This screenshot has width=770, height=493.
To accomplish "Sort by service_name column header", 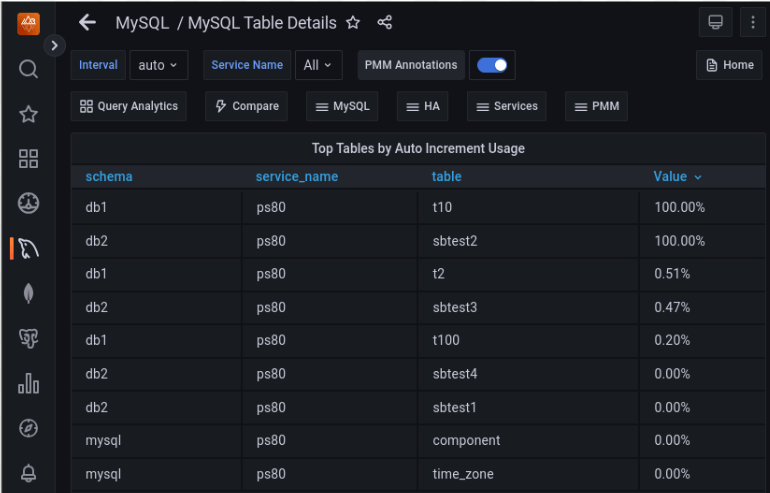I will (297, 177).
